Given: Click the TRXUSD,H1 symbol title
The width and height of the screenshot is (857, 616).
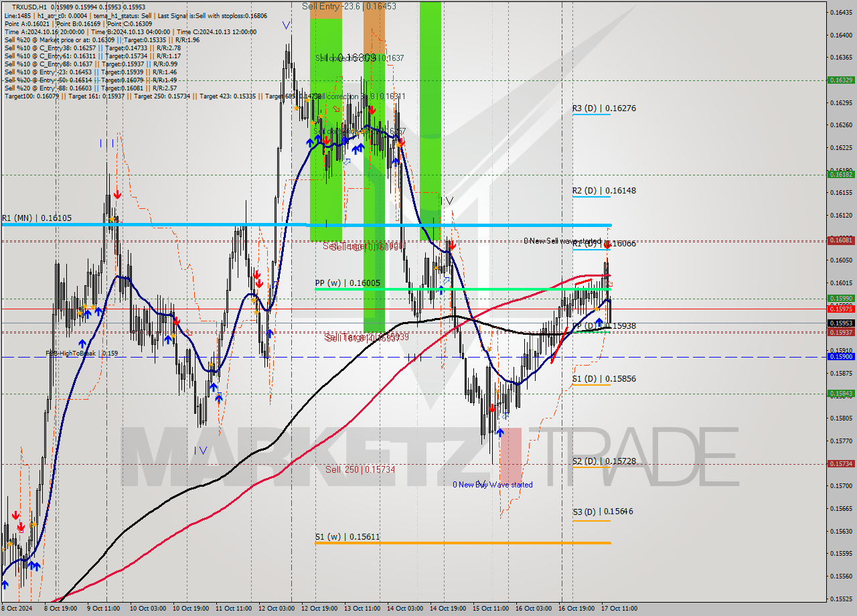Looking at the screenshot, I should click(30, 7).
